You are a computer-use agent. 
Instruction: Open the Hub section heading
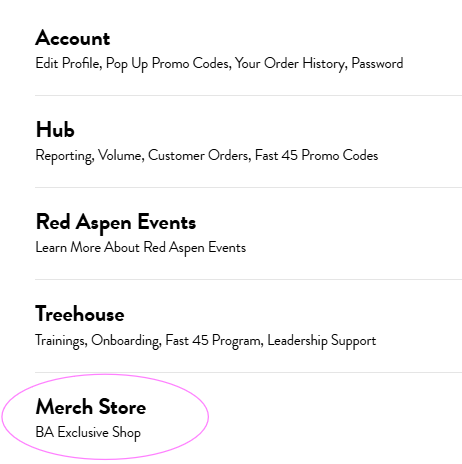55,130
